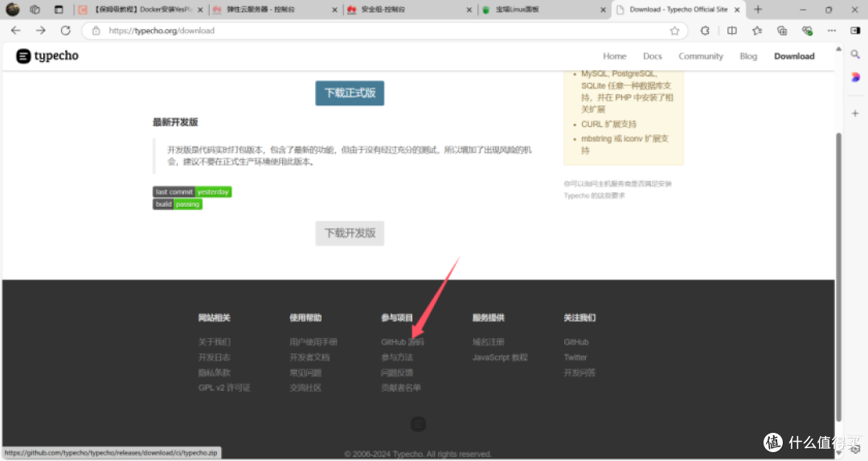
Task: Open a new tab with plus icon
Action: (x=758, y=10)
